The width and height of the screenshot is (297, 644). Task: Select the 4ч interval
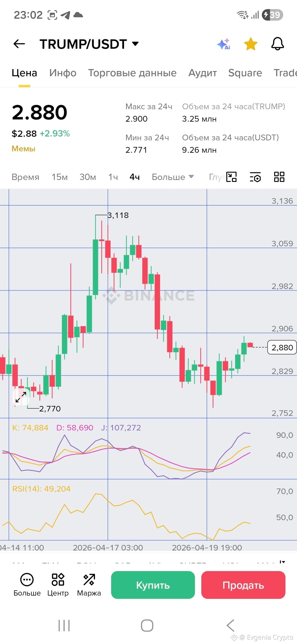pos(134,177)
